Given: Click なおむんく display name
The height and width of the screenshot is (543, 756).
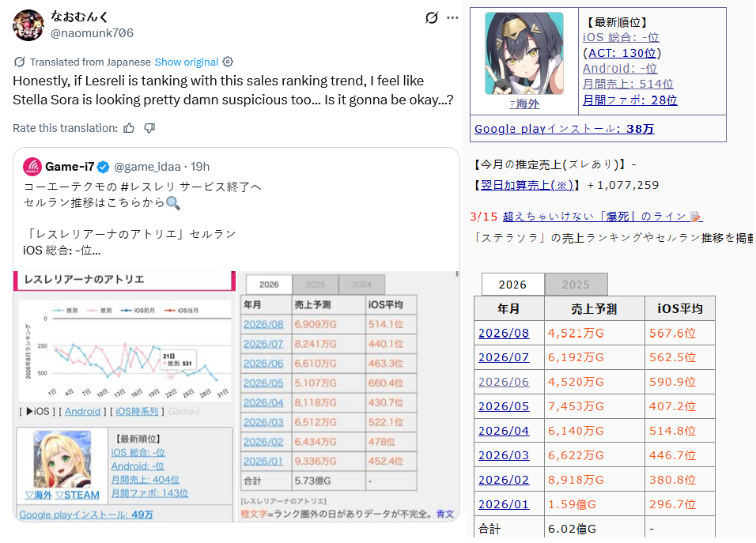Looking at the screenshot, I should tap(80, 17).
